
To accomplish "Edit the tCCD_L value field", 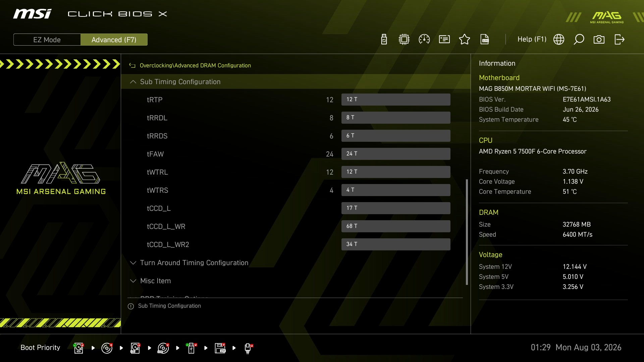I will point(396,208).
